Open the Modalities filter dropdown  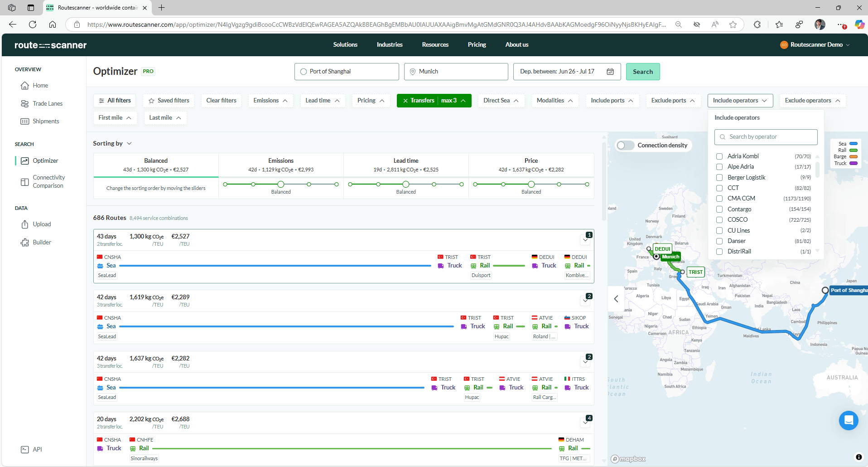point(555,101)
